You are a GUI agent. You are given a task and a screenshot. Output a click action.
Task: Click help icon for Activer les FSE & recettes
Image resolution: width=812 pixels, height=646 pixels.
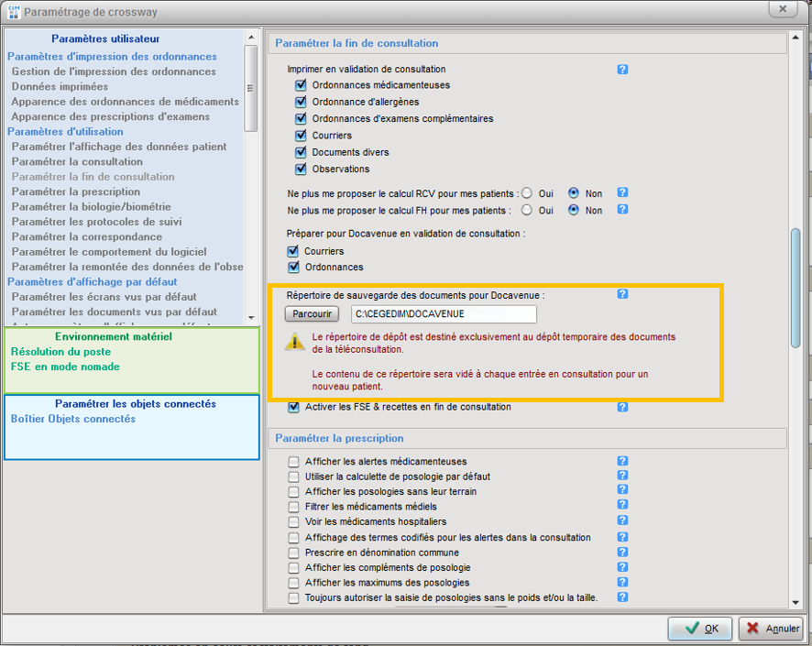[622, 407]
